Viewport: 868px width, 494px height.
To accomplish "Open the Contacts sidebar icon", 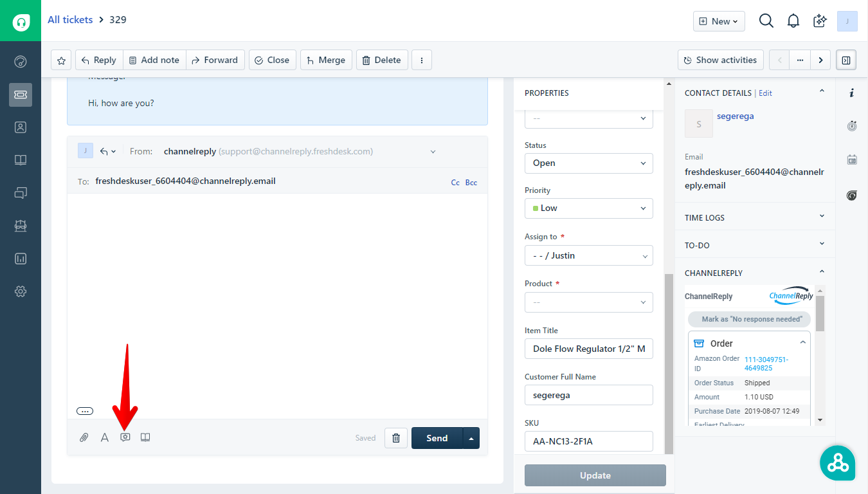I will point(21,127).
